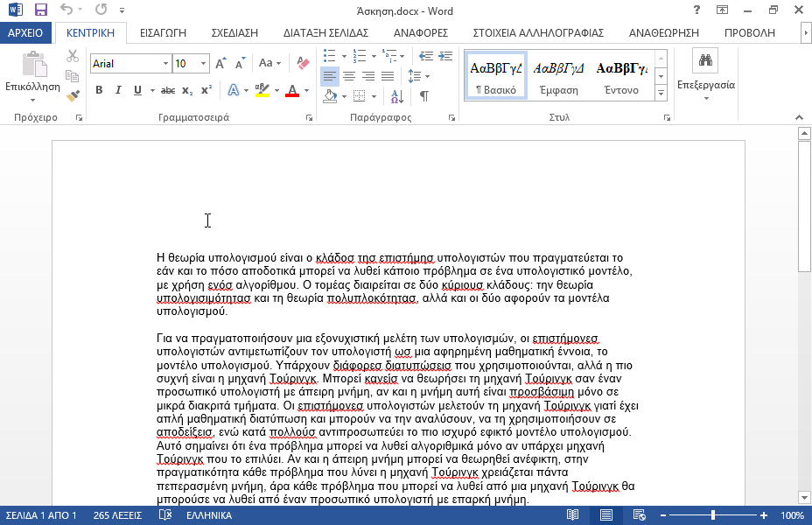Open the numbering list dropdown

(374, 56)
